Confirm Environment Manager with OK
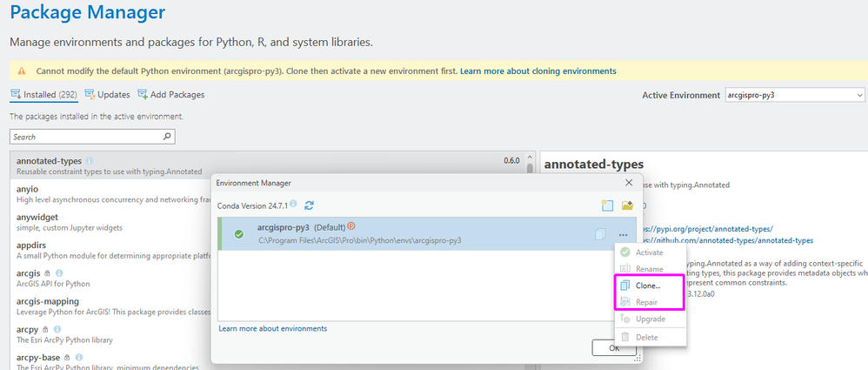 [x=614, y=348]
